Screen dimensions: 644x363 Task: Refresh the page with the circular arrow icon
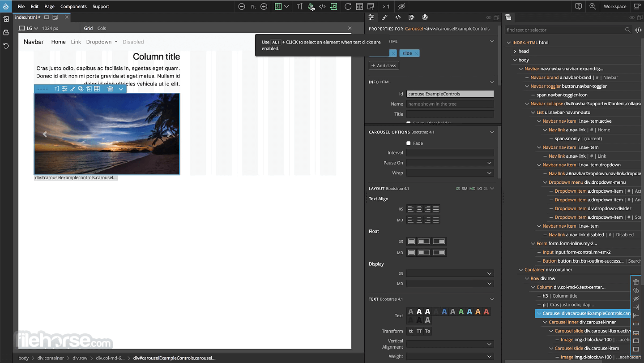click(348, 6)
